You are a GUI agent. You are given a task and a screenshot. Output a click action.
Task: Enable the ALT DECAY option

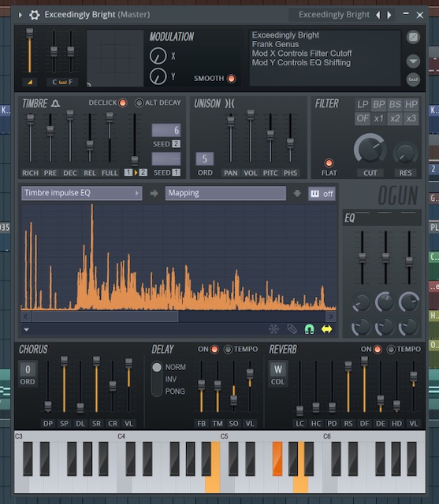139,103
